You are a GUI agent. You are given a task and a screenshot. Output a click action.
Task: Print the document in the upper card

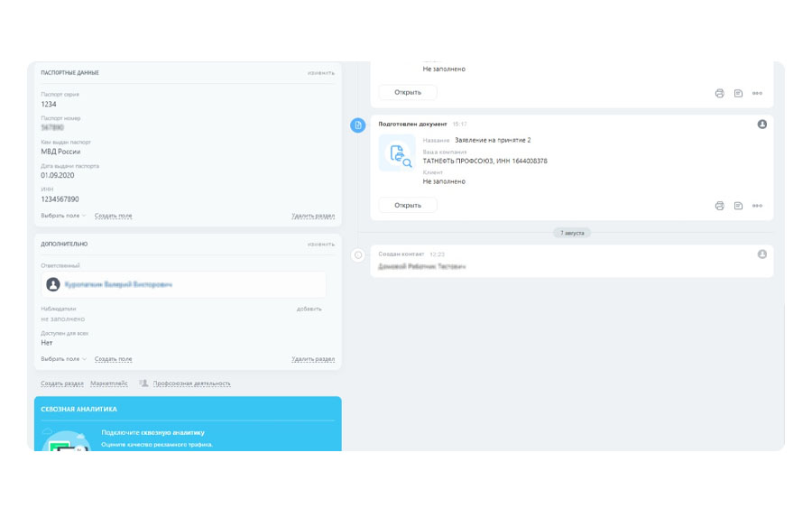(719, 93)
